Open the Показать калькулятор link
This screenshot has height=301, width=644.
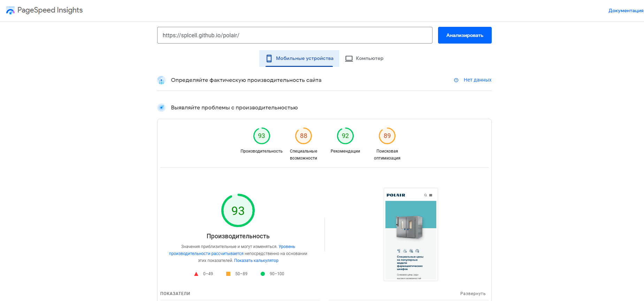[256, 261]
